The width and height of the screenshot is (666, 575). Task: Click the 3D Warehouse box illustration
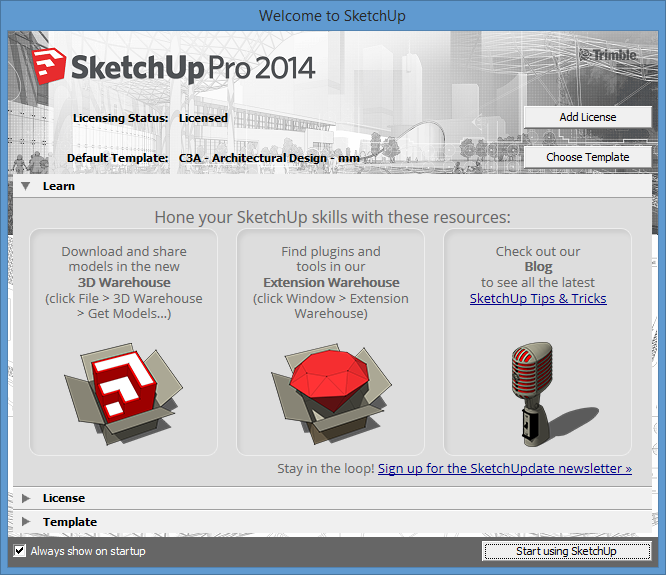123,394
